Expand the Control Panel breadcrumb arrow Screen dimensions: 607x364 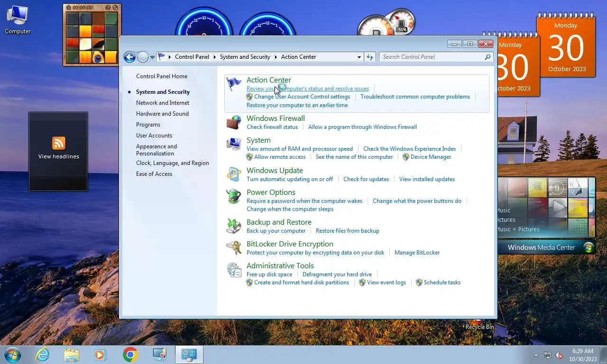click(x=214, y=57)
